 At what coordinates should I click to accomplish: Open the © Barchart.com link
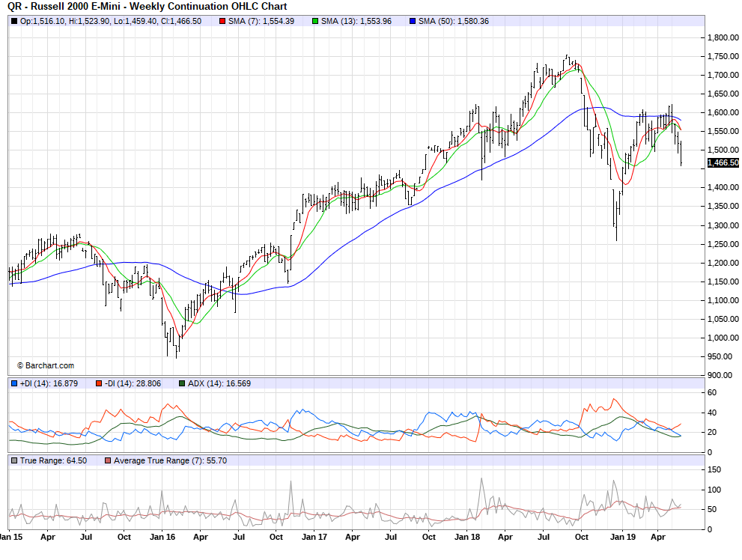(45, 365)
